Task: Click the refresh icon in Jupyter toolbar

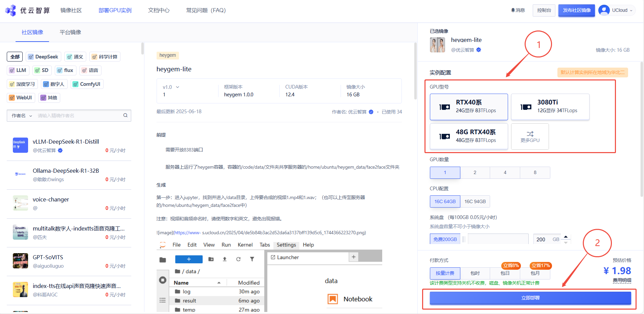Action: pos(238,259)
